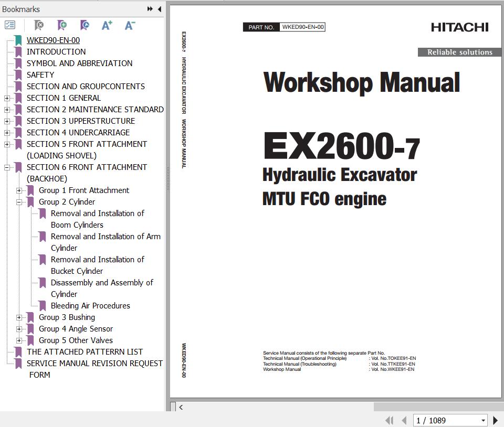The width and height of the screenshot is (504, 427).
Task: Open Disassembly and Assembly of Cylinder
Action: (x=102, y=289)
